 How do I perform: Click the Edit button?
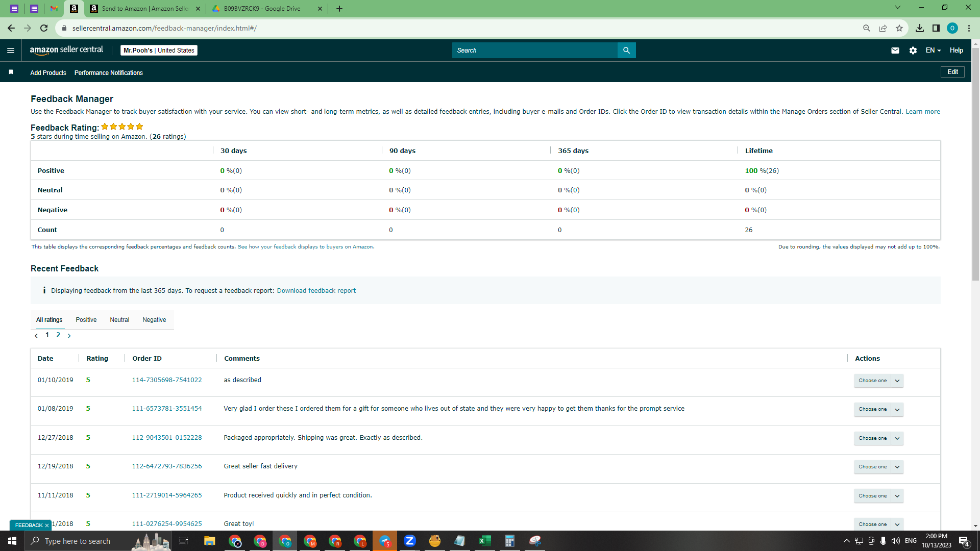[x=952, y=72]
